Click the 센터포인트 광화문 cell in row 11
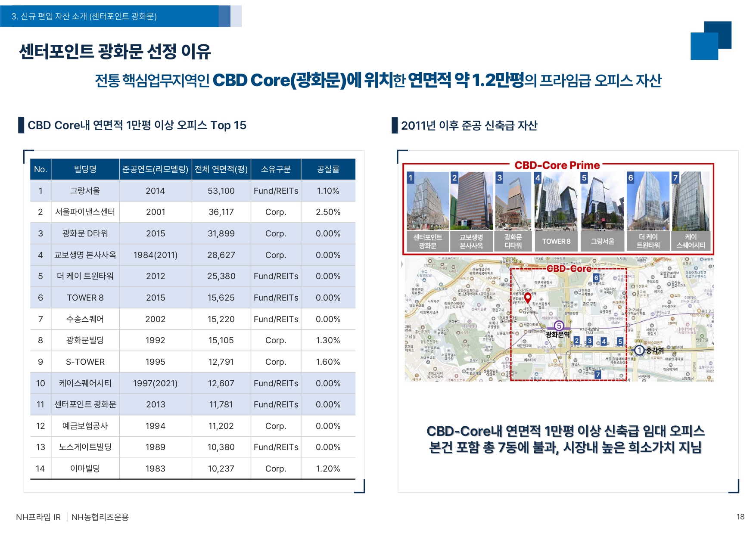Image resolution: width=756 pixels, height=534 pixels. point(85,404)
